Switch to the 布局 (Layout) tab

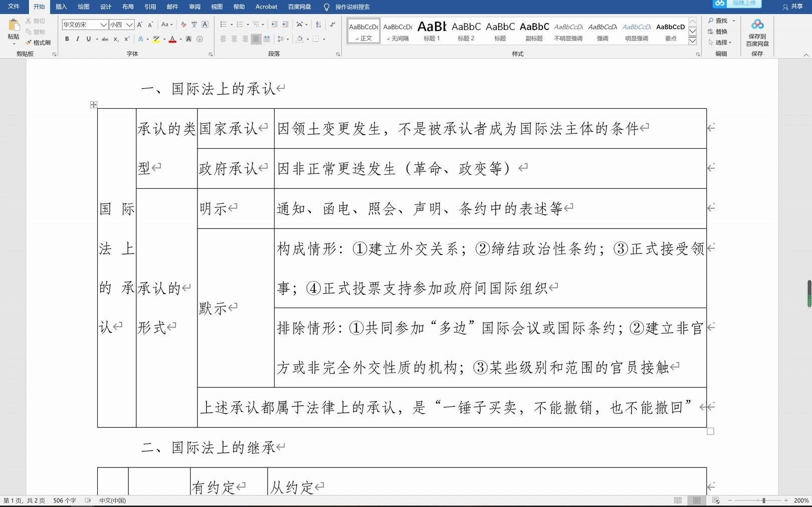(x=128, y=7)
